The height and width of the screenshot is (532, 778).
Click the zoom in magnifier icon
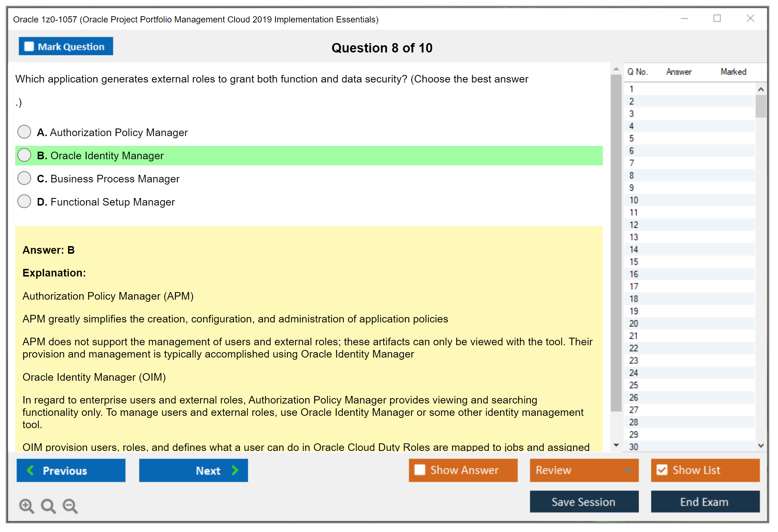click(x=26, y=506)
